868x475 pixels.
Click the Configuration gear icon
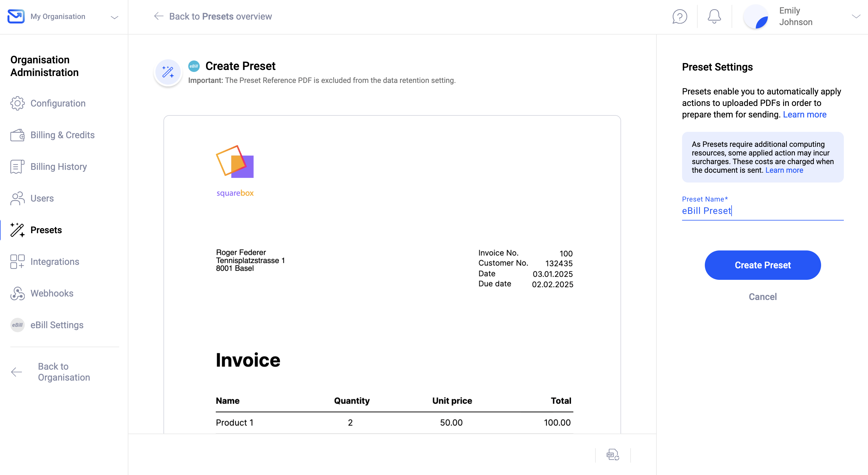(x=17, y=103)
